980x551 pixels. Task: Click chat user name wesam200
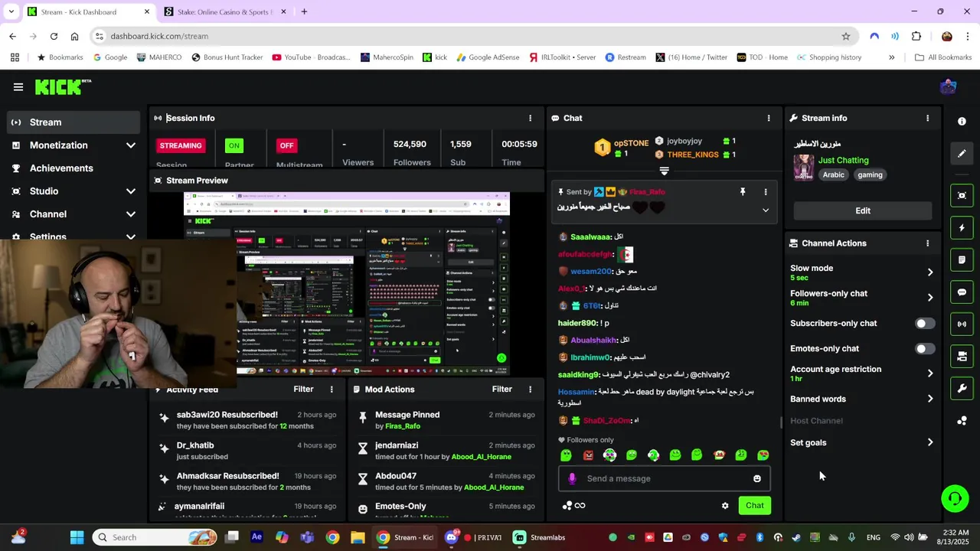(x=590, y=272)
